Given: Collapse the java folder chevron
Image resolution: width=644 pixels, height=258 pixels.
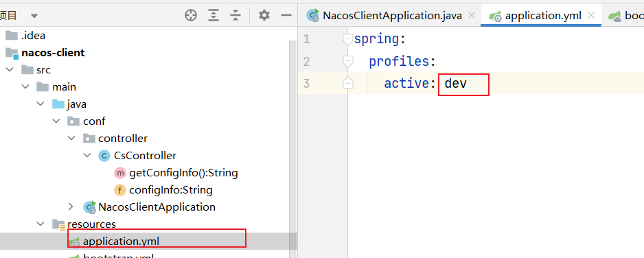Looking at the screenshot, I should 41,104.
